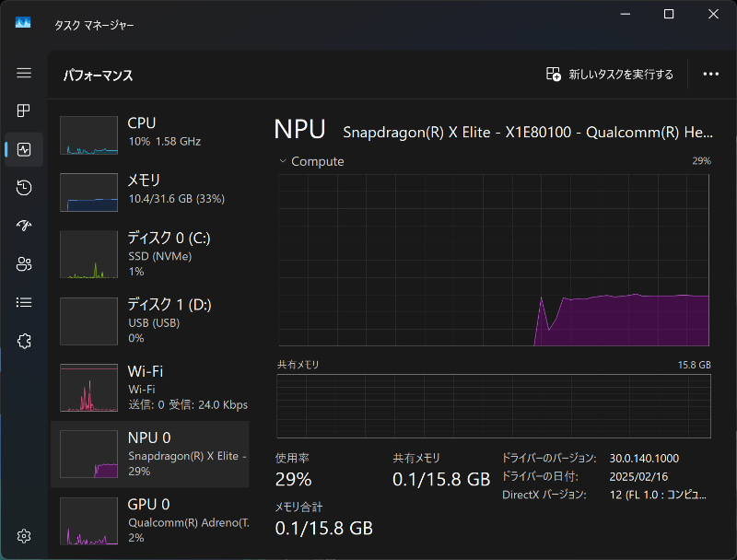
Task: Open the Details view icon
Action: tap(24, 301)
